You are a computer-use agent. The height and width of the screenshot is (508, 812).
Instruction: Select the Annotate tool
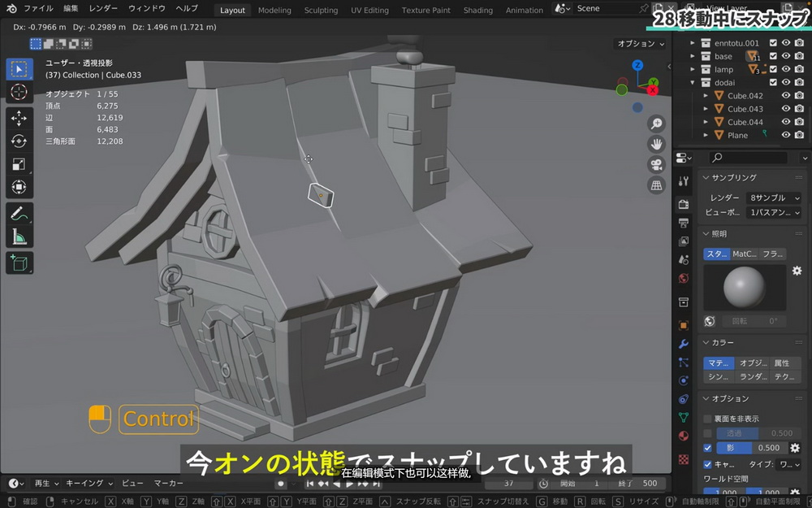[19, 214]
